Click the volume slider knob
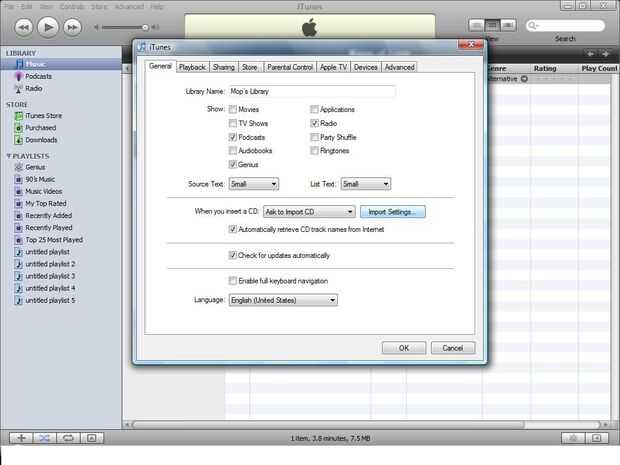The width and height of the screenshot is (620, 465). coord(145,27)
